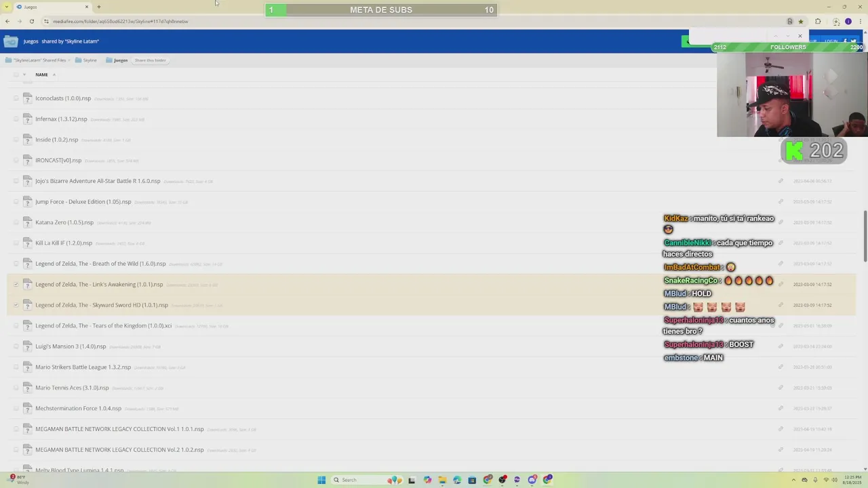This screenshot has height=488, width=868.
Task: Go back to the previous page
Action: [x=7, y=22]
